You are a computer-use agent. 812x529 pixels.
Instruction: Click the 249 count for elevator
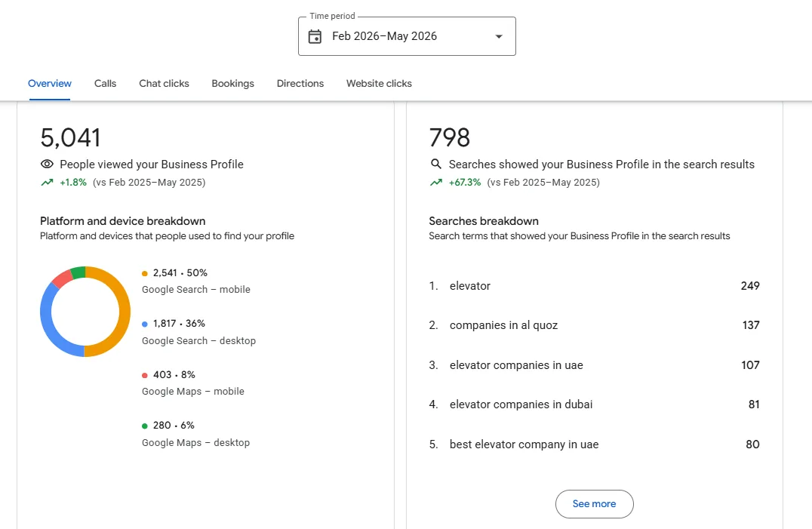point(750,286)
